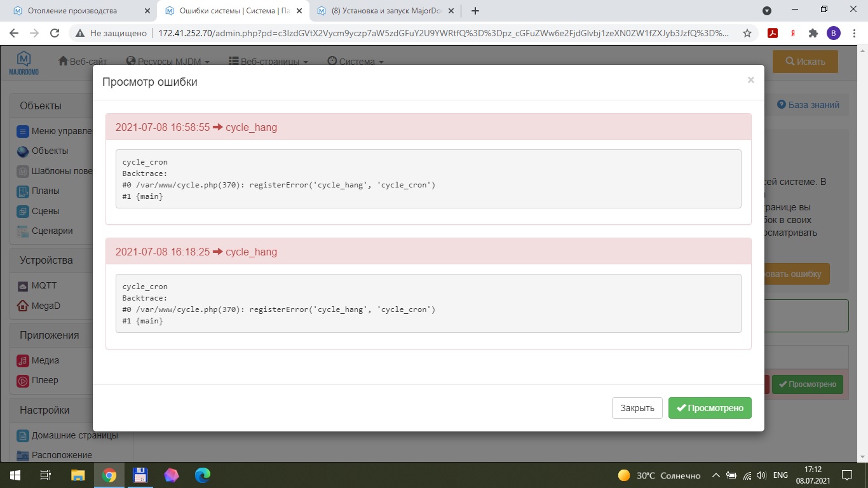Open MegaD device icon in sidebar
The image size is (868, 488).
(x=23, y=306)
